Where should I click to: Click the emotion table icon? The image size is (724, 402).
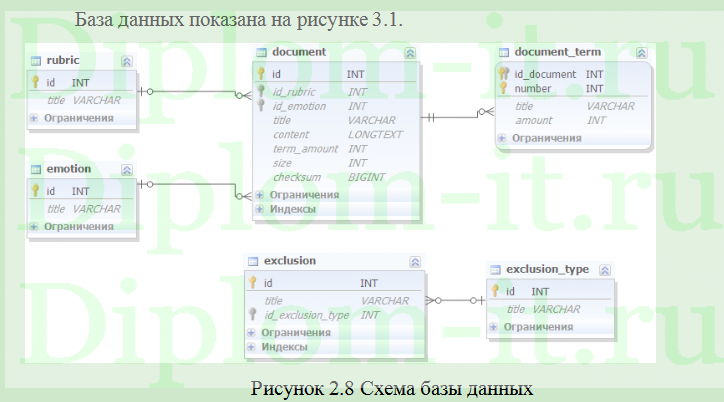click(36, 169)
